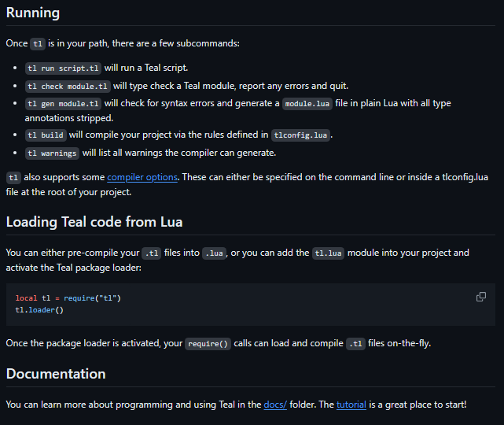Image resolution: width=504 pixels, height=425 pixels.
Task: Copy the Lua loader code snippet
Action: tap(481, 297)
